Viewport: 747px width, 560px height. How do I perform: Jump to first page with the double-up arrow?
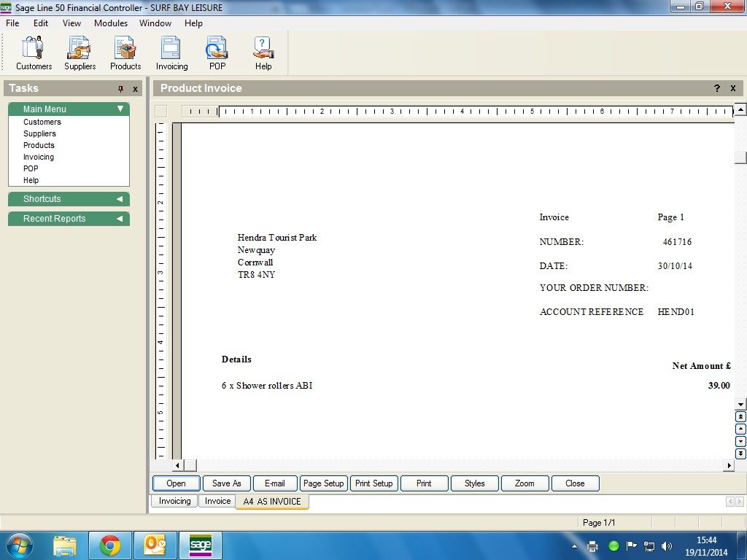pyautogui.click(x=740, y=417)
